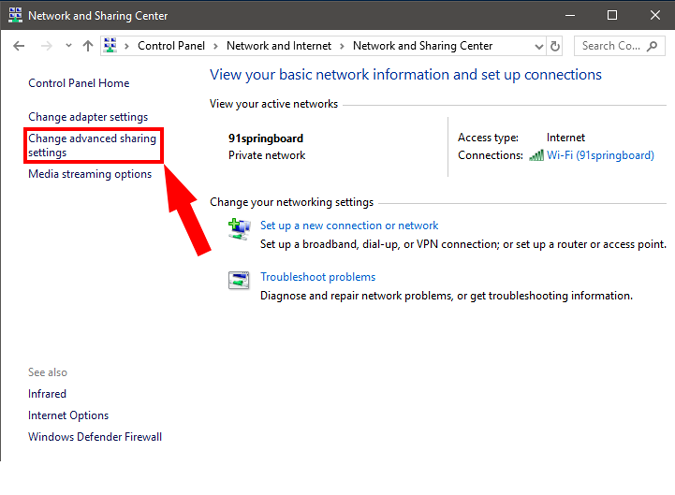Click the Wi-Fi (91springboard) connection link
This screenshot has height=495, width=675.
click(600, 155)
